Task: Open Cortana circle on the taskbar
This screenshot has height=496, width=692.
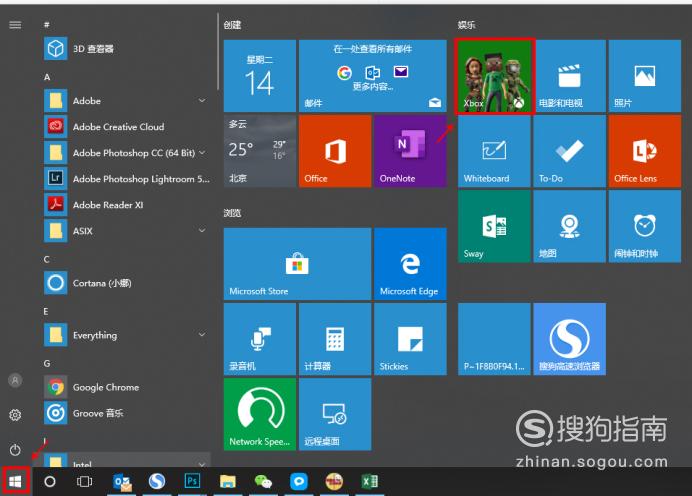Action: coord(50,481)
